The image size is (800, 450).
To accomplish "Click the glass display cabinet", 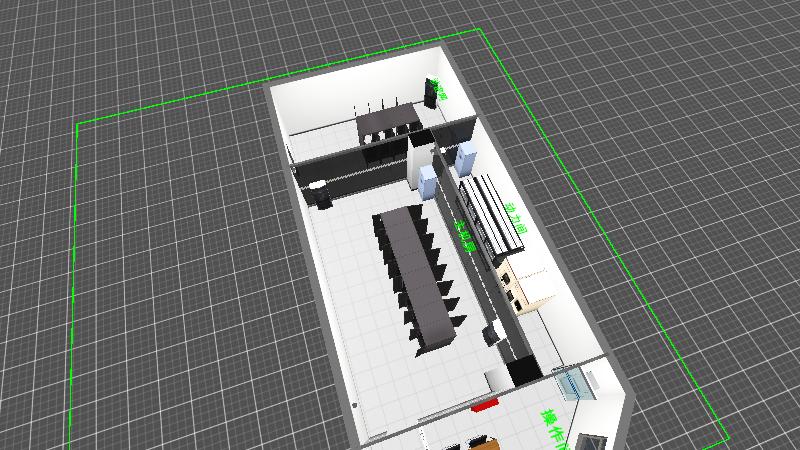I will click(x=575, y=384).
